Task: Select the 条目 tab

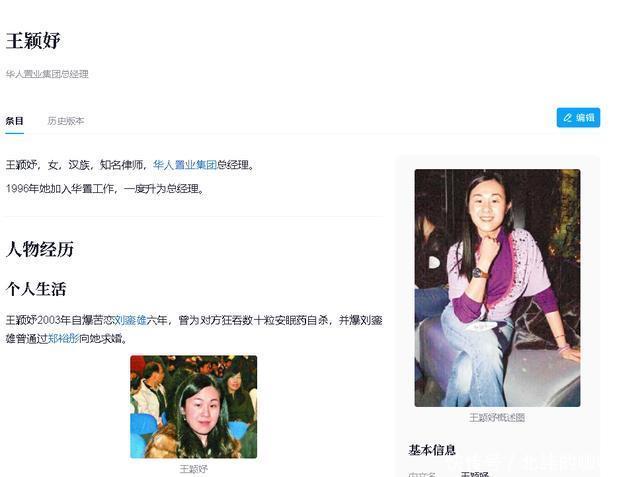Action: (14, 121)
